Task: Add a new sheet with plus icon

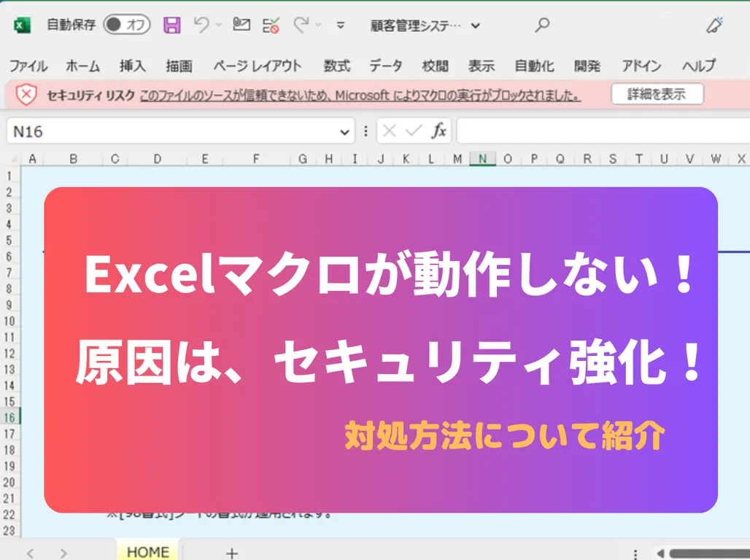Action: (232, 553)
